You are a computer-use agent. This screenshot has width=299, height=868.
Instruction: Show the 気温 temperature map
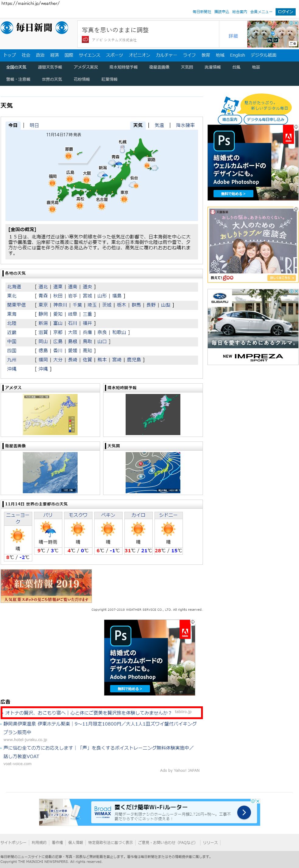(x=159, y=125)
